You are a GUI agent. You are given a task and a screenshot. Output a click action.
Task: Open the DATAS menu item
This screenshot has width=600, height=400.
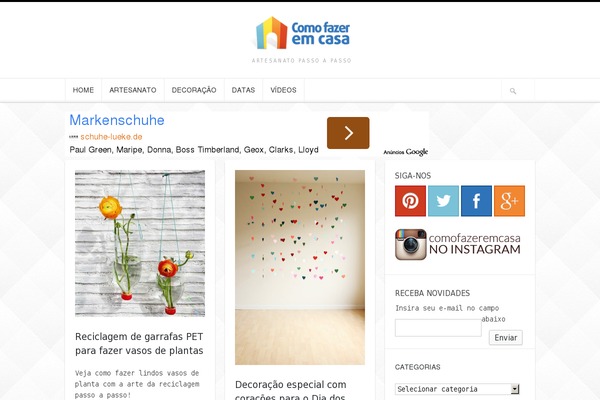click(243, 90)
